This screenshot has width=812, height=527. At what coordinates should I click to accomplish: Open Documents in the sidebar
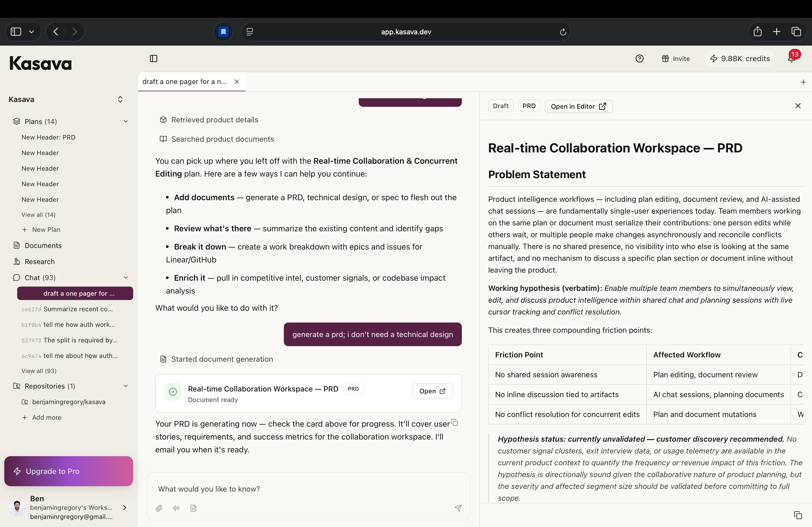pos(43,246)
